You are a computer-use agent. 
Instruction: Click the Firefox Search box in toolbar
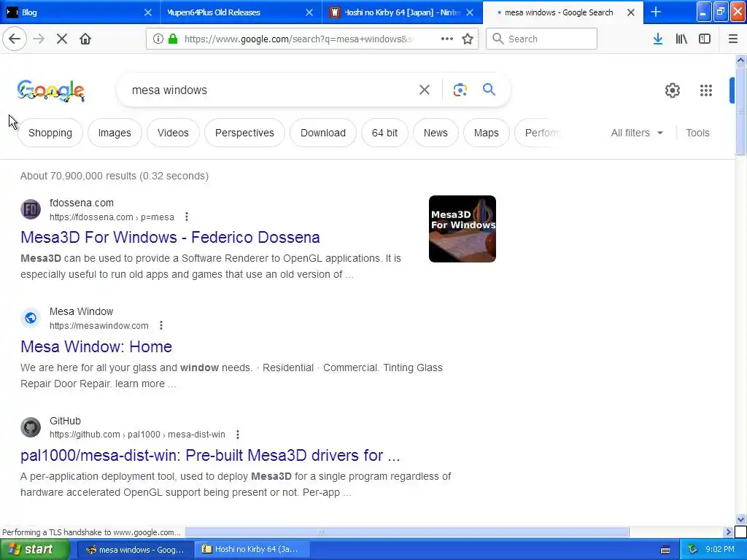(541, 39)
